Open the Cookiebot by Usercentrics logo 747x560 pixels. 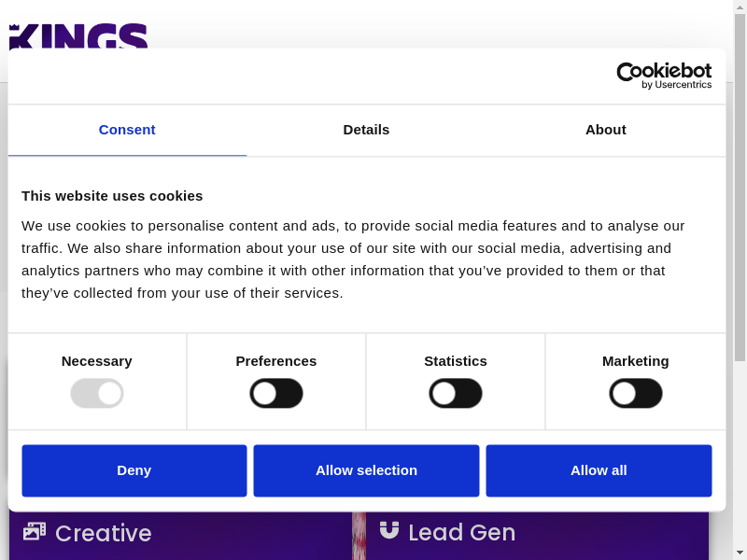(x=664, y=76)
